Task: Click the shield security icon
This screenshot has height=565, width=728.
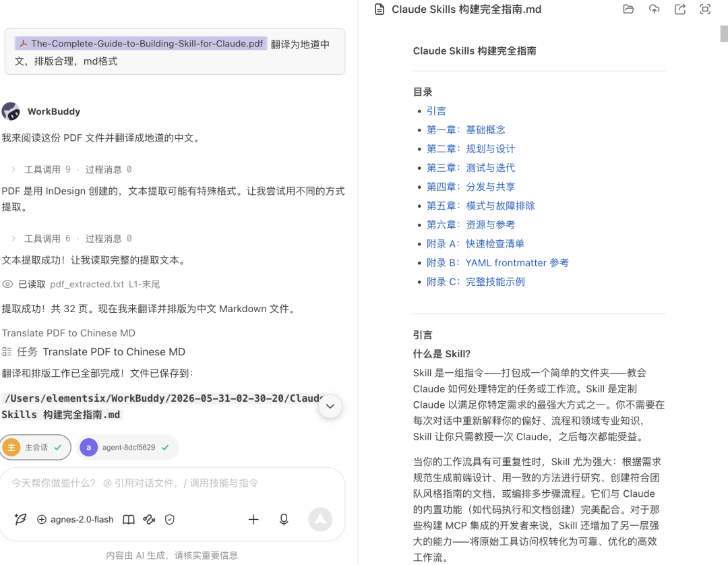Action: 169,520
